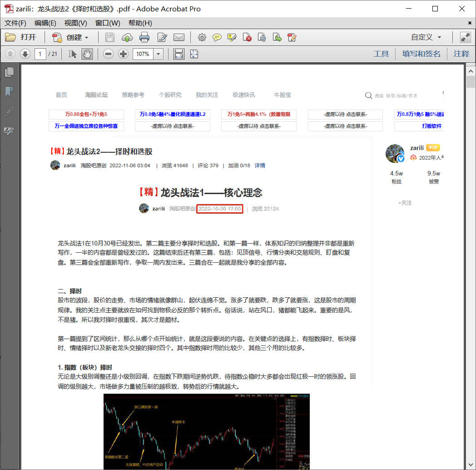Open the Edit (编辑) menu

click(x=45, y=23)
